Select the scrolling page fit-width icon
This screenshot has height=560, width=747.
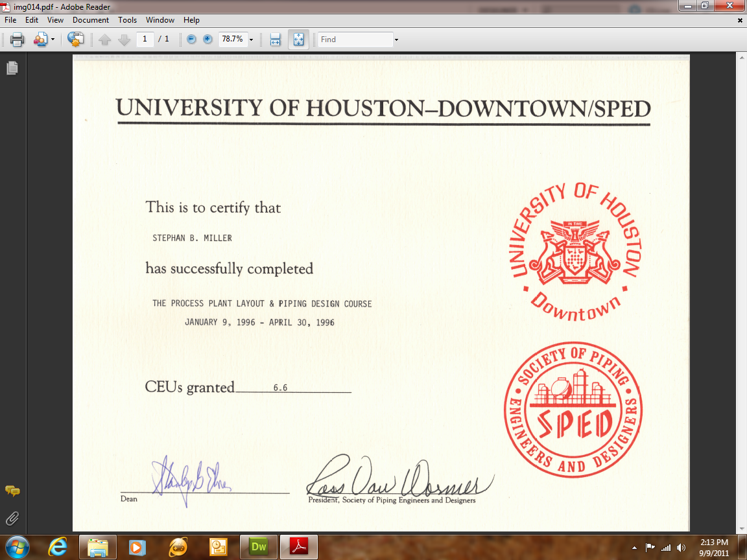(276, 40)
